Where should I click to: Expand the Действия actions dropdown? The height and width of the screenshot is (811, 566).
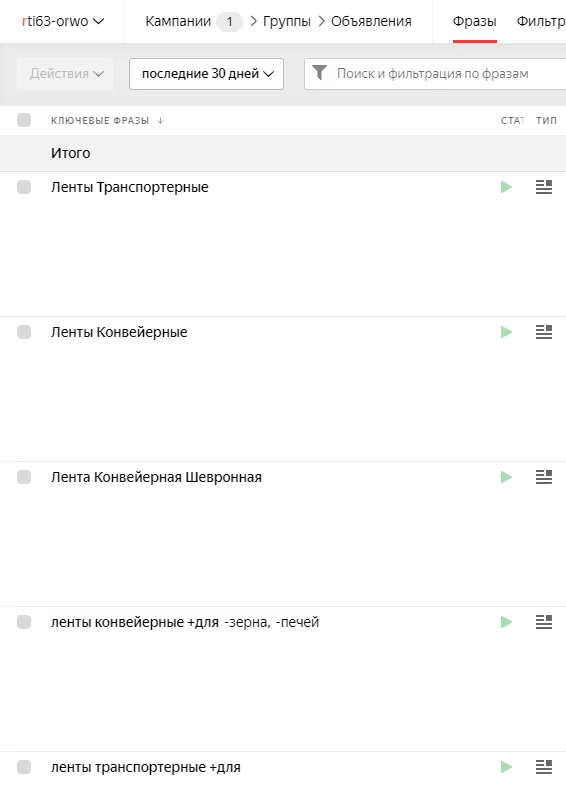(x=66, y=74)
